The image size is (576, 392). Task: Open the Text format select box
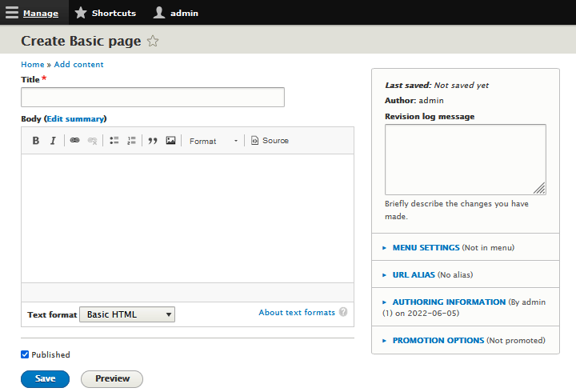[x=127, y=314]
